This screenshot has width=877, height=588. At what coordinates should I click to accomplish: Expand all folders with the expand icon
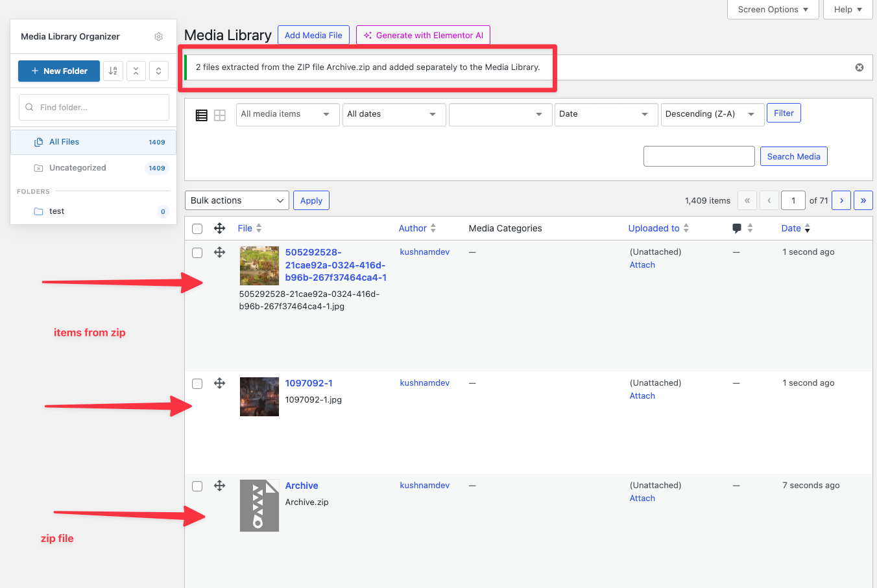click(x=158, y=71)
